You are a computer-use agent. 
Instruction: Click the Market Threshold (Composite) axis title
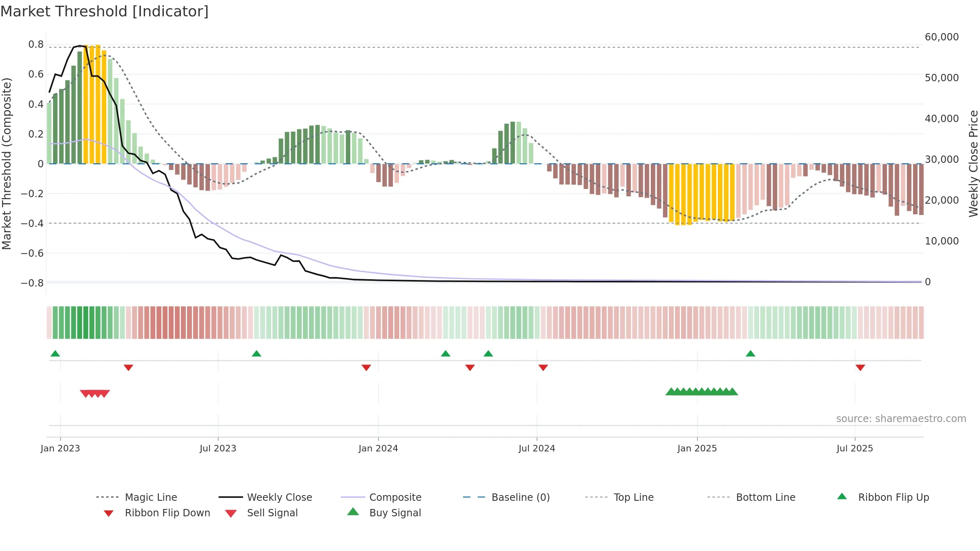tap(7, 164)
